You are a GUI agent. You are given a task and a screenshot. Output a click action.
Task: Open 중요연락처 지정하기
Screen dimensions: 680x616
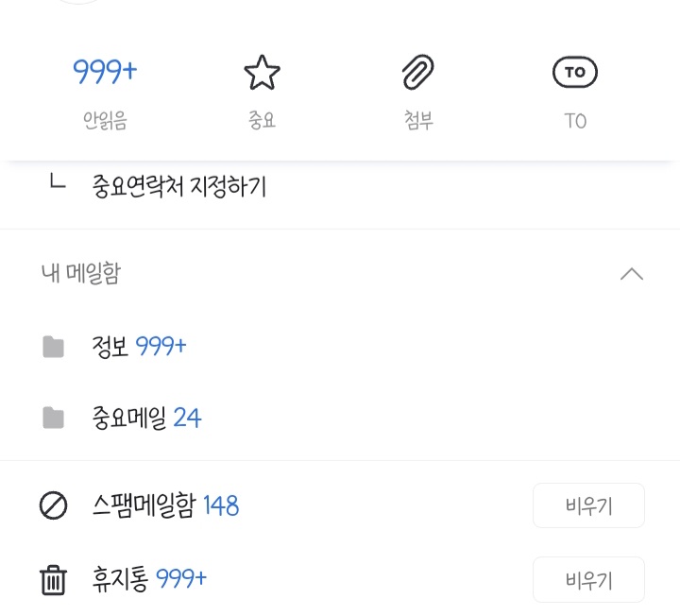click(x=179, y=187)
